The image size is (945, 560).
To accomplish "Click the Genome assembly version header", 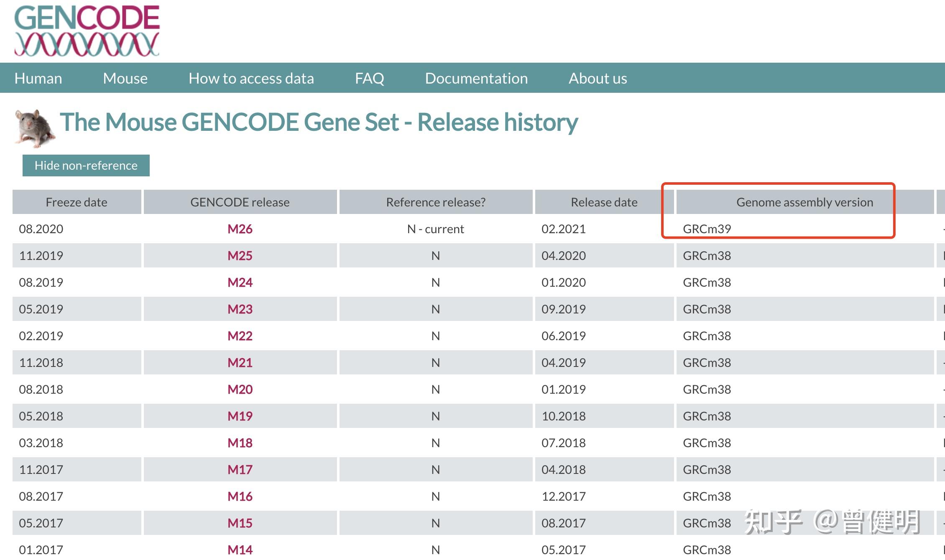I will tap(805, 202).
